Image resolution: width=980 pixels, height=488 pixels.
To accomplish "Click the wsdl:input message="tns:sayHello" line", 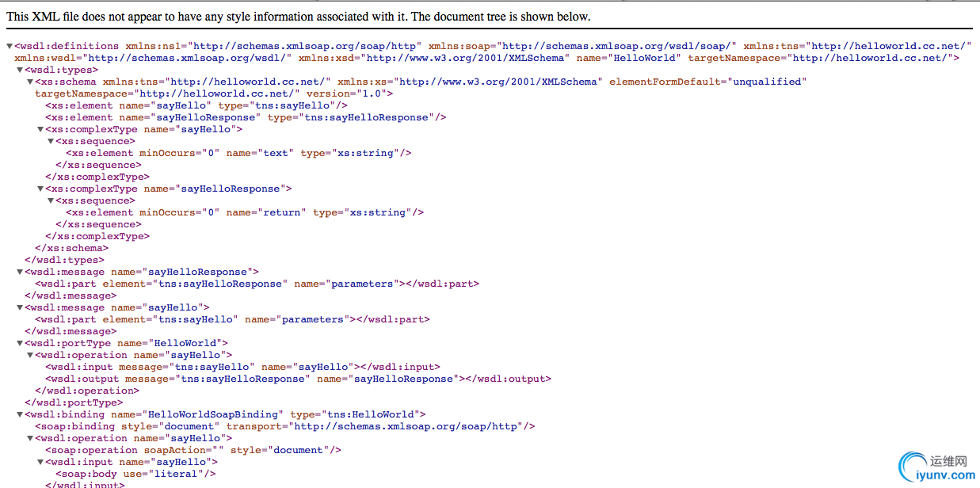I will point(242,367).
